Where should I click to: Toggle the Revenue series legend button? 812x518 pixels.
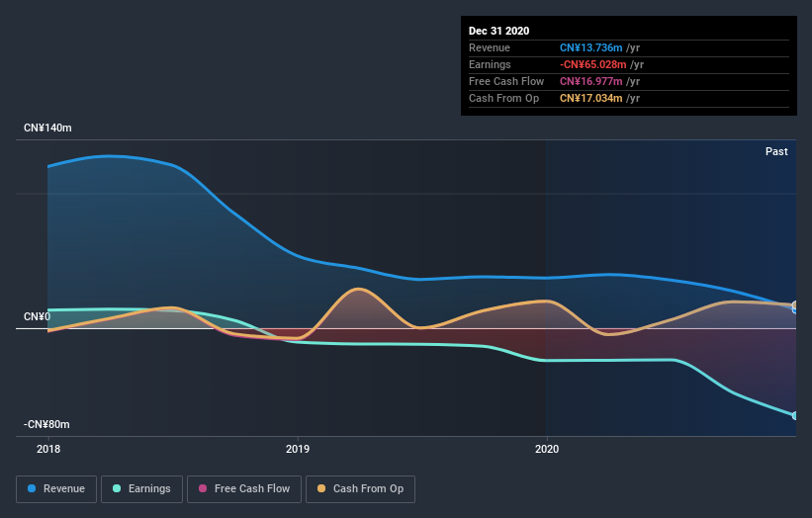(x=56, y=489)
